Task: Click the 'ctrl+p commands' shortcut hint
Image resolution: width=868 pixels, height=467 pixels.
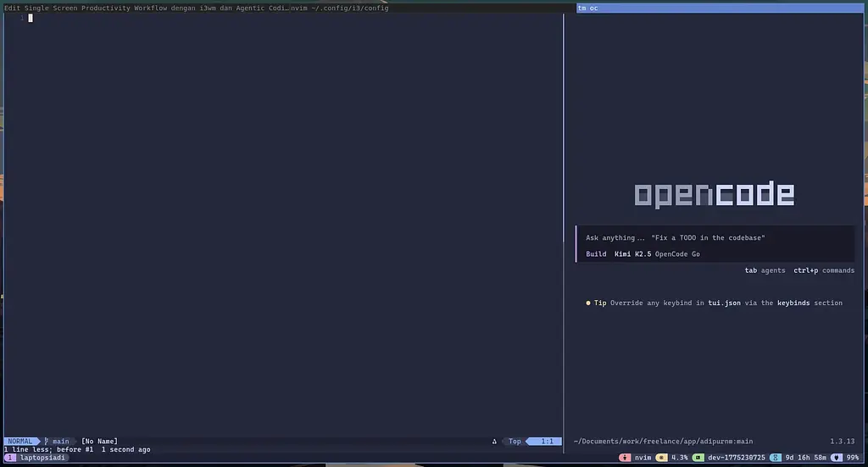Action: pos(823,270)
